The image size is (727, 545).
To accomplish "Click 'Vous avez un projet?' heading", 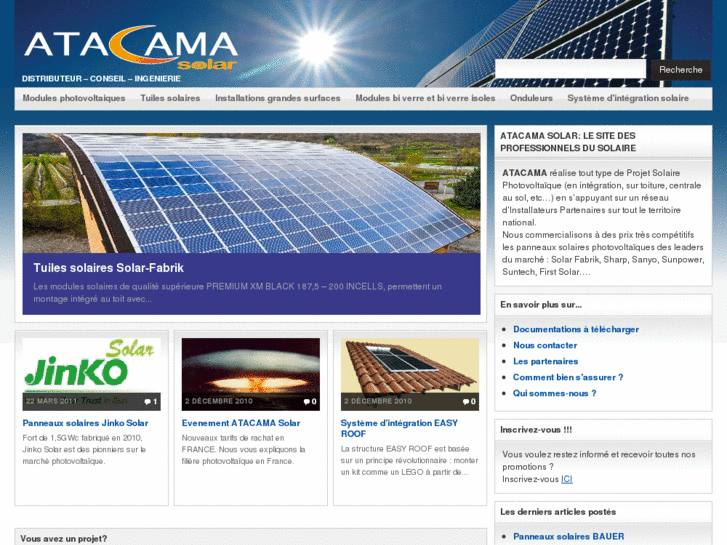I will coord(64,539).
